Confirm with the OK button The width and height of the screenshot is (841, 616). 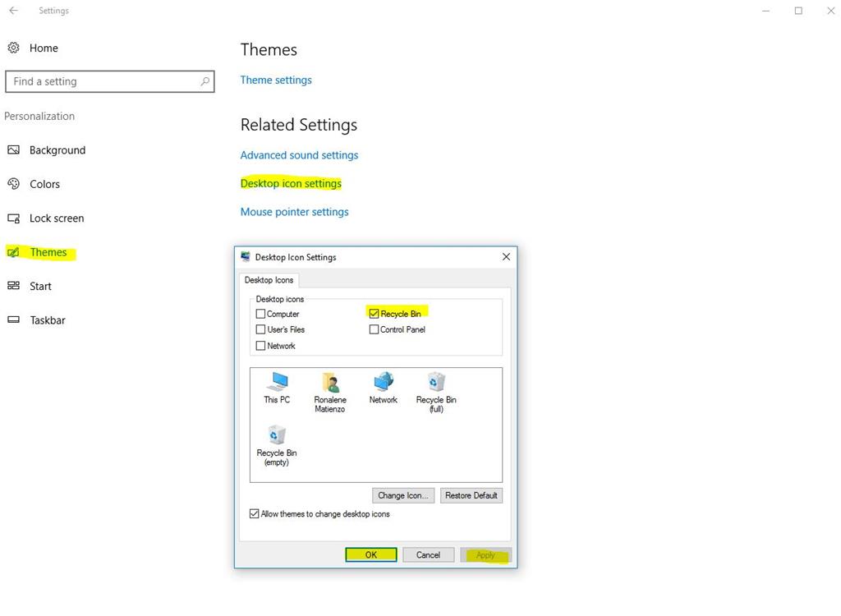point(371,555)
